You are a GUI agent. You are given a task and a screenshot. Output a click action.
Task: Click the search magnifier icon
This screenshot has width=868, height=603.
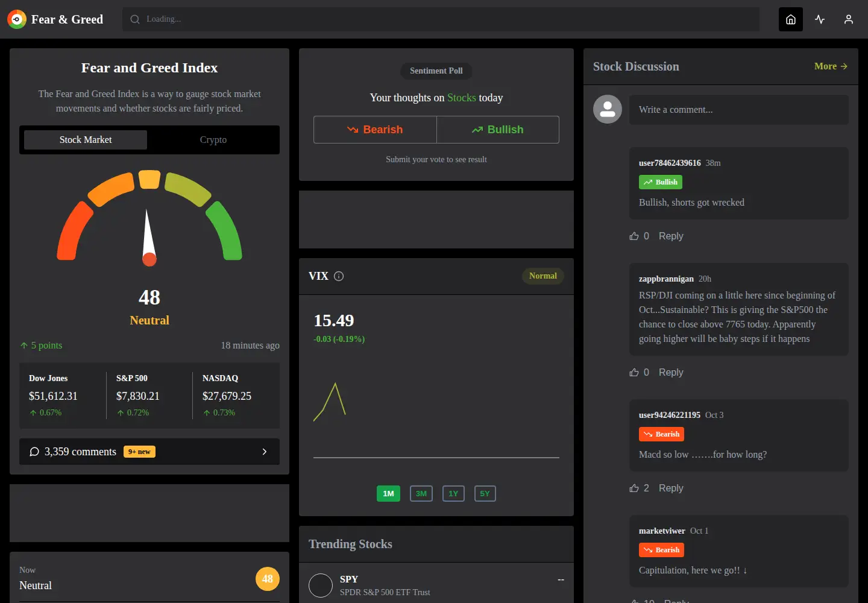[135, 19]
